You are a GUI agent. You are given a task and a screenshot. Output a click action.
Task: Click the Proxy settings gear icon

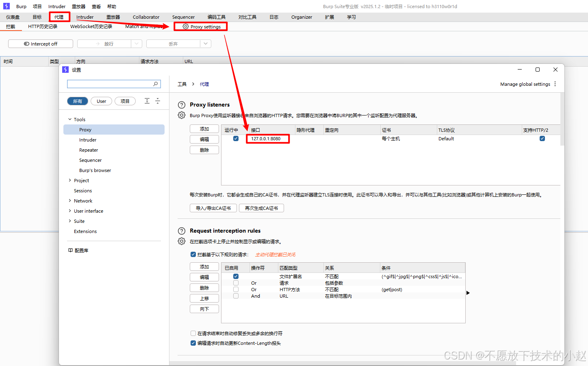tap(185, 26)
